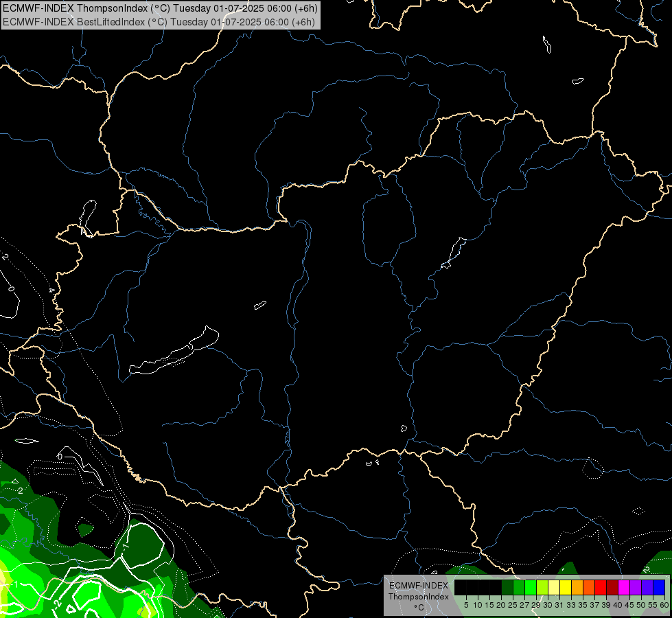Click legend scale value 29
Viewport: 672px width, 618px height.
pos(536,605)
